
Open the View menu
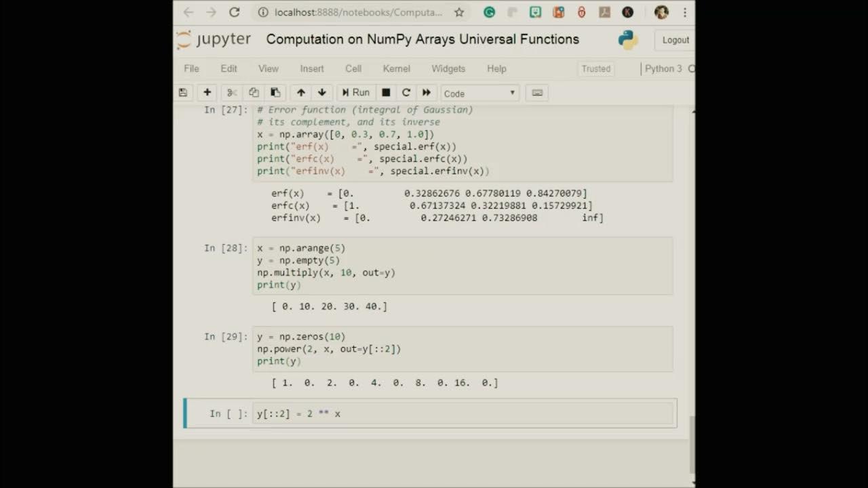tap(269, 68)
